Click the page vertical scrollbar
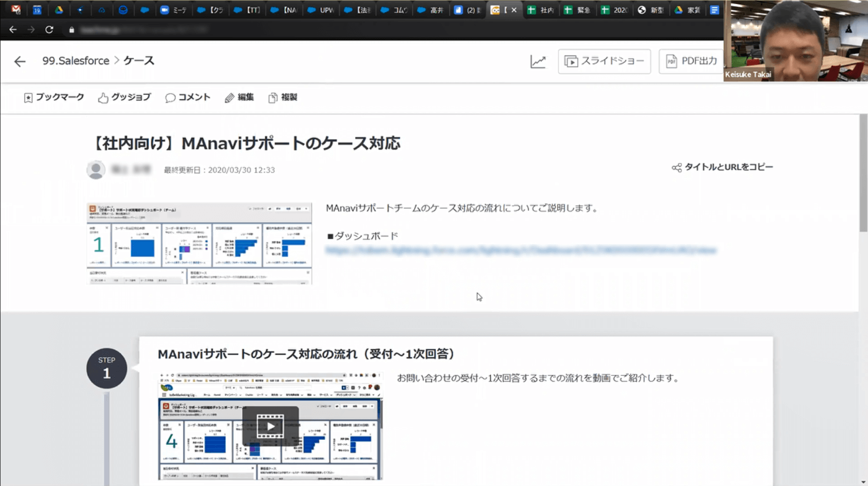The height and width of the screenshot is (486, 868). coord(863,173)
